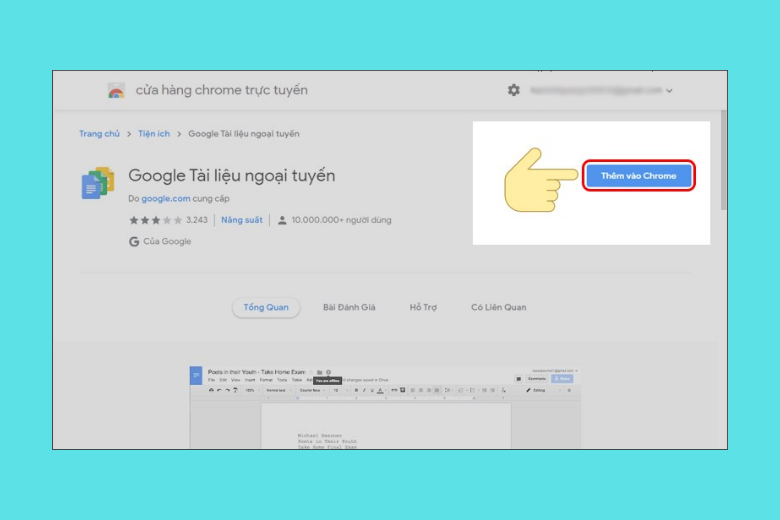780x520 pixels.
Task: Click the extension preview screenshot thumbnail
Action: click(x=385, y=408)
